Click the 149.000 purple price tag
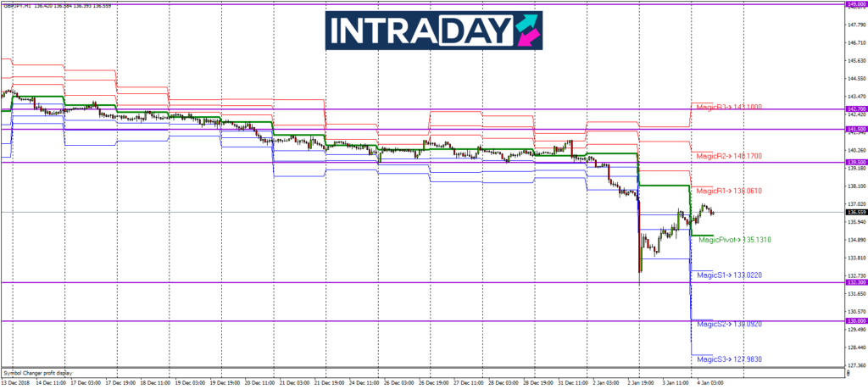 (x=855, y=5)
